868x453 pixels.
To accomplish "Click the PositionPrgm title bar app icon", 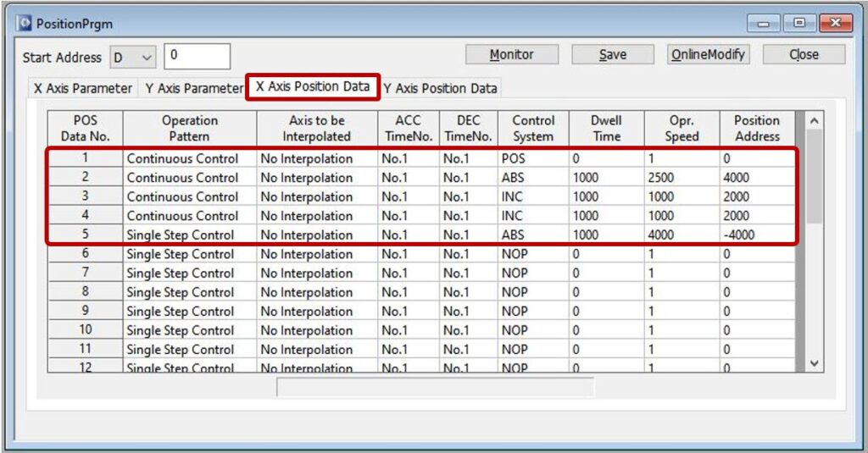I will pos(24,24).
